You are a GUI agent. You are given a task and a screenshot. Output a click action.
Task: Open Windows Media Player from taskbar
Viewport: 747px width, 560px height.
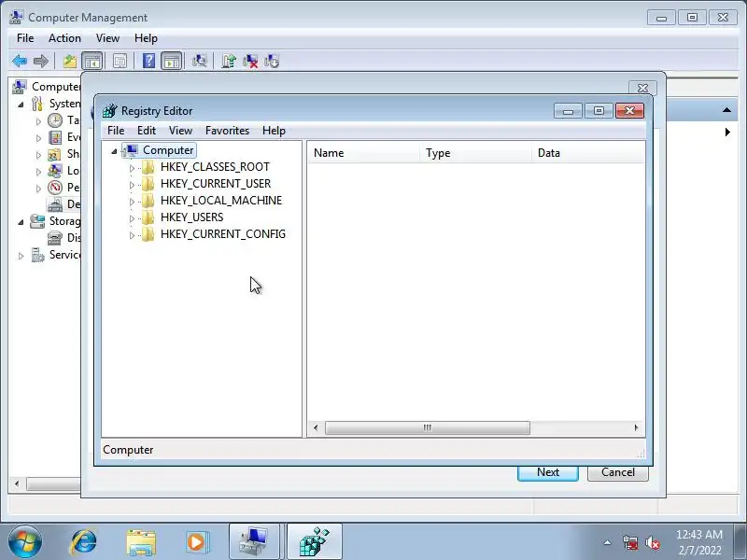tap(196, 542)
